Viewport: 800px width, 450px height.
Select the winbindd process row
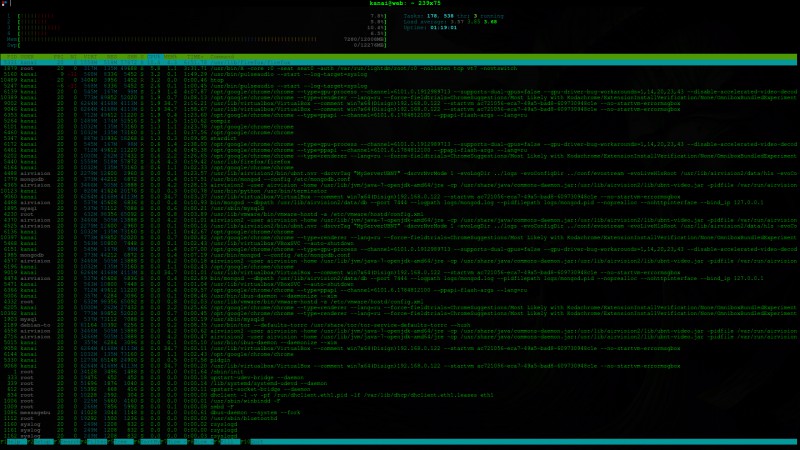pos(398,401)
